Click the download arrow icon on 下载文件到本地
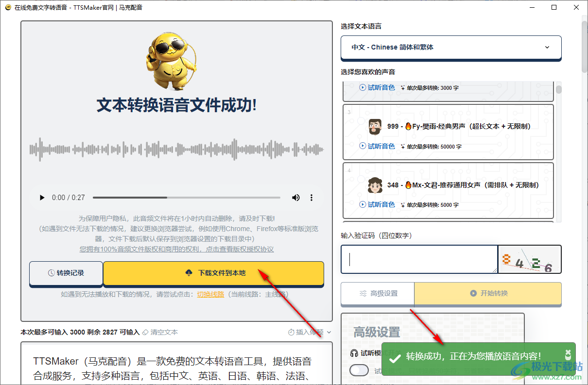The image size is (588, 385). tap(189, 273)
